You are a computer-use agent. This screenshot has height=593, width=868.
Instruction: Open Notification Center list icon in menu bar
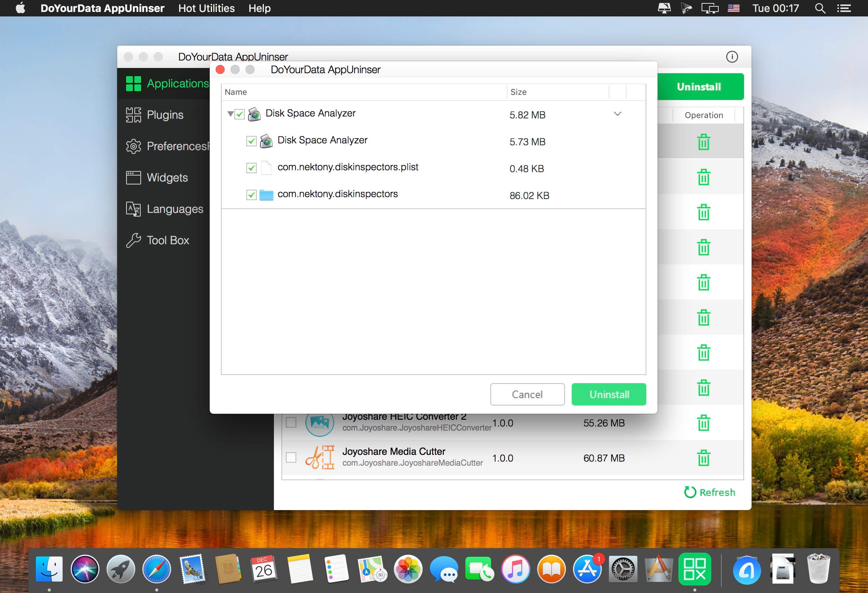[844, 8]
